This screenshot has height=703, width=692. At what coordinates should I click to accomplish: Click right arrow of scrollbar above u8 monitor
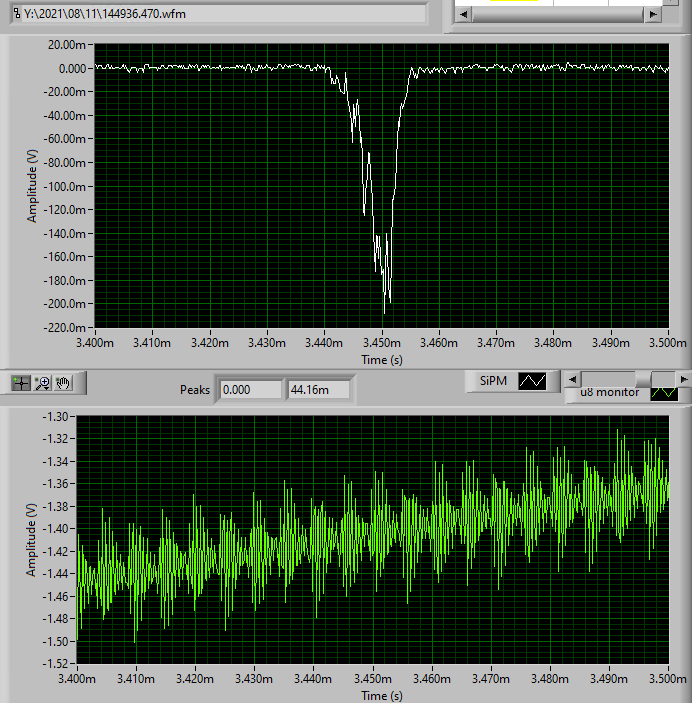[683, 378]
